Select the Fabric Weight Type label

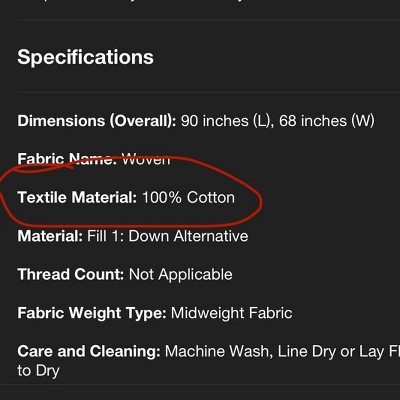point(92,313)
